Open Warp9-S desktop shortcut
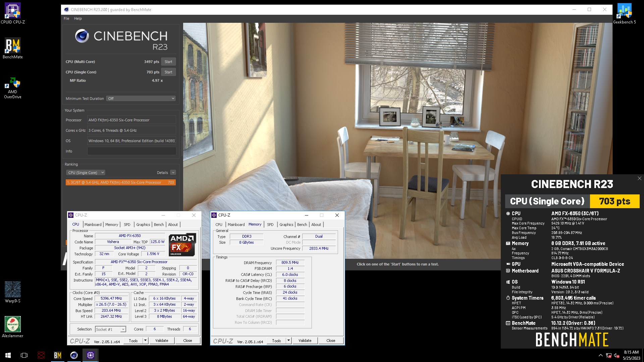The width and height of the screenshot is (644, 362). tap(13, 292)
